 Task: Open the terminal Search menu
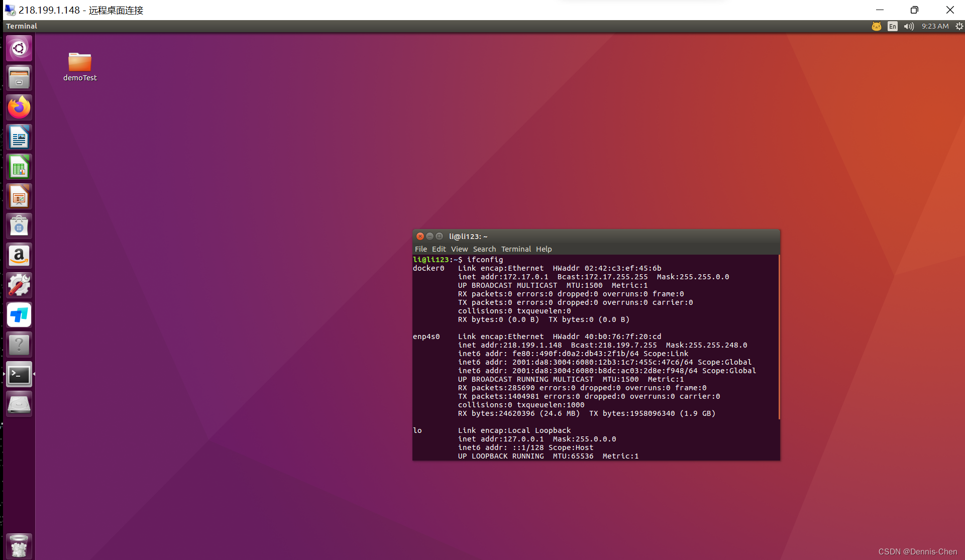(x=484, y=249)
